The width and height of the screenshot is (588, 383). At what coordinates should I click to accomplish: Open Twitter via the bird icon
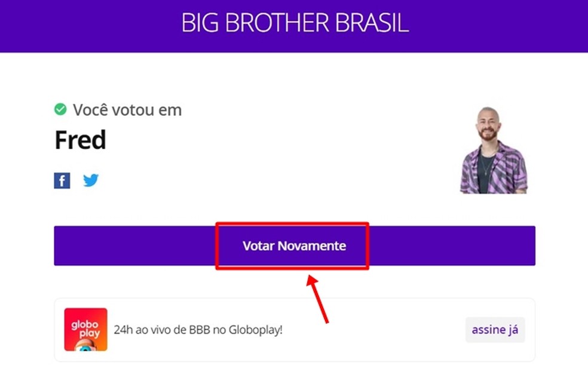91,180
